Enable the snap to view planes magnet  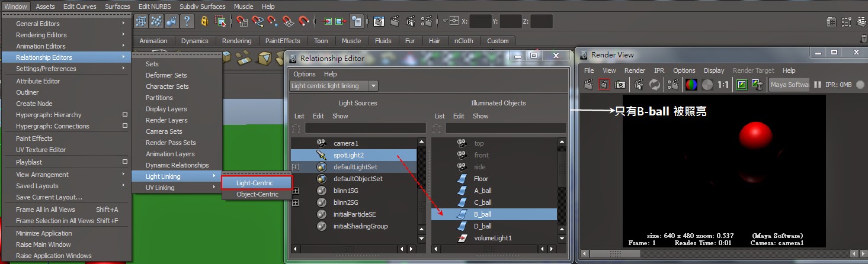pos(288,22)
